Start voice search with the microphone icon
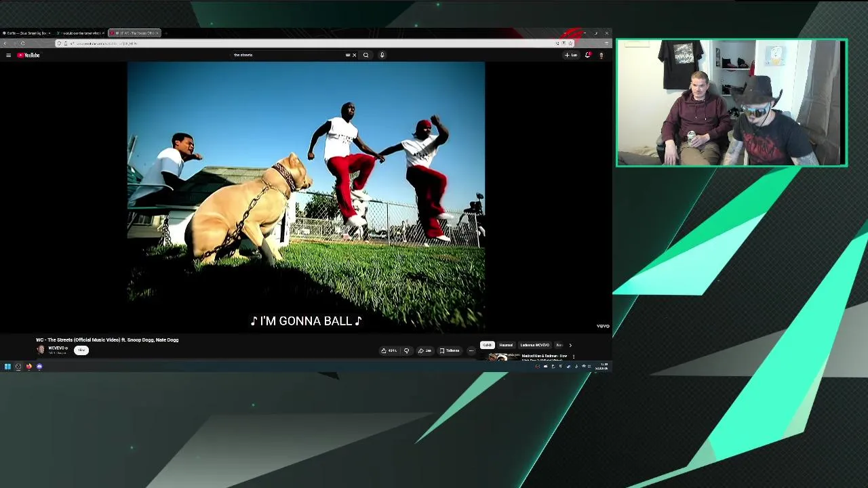The image size is (868, 488). click(382, 55)
